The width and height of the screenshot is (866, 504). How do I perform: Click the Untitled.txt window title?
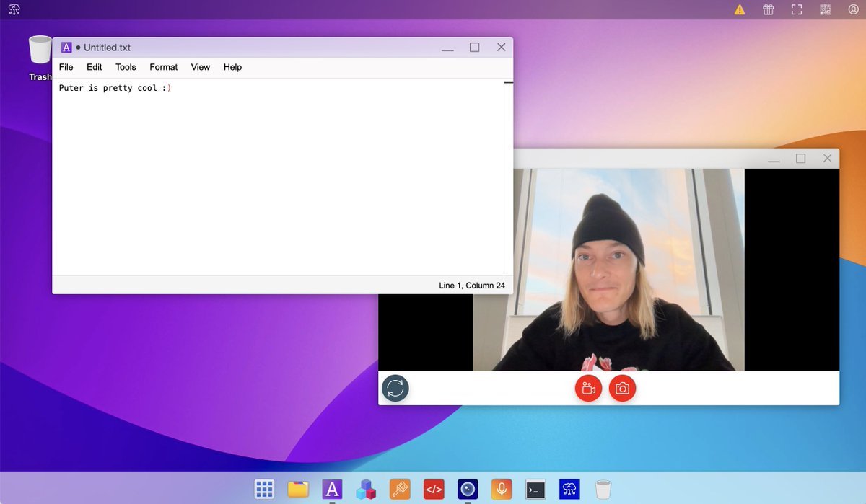click(107, 48)
